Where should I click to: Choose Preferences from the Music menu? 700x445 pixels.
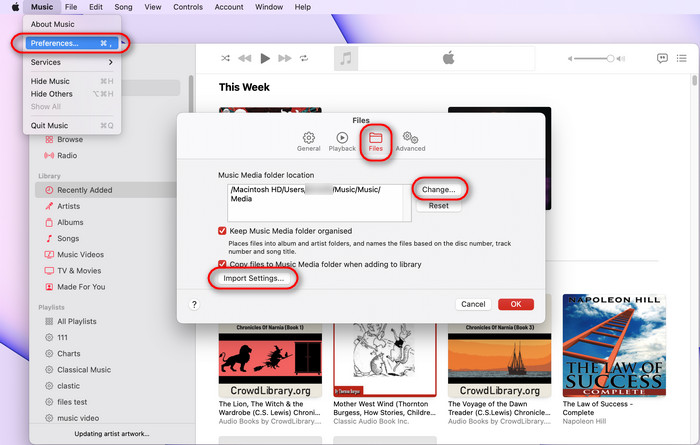(x=71, y=43)
